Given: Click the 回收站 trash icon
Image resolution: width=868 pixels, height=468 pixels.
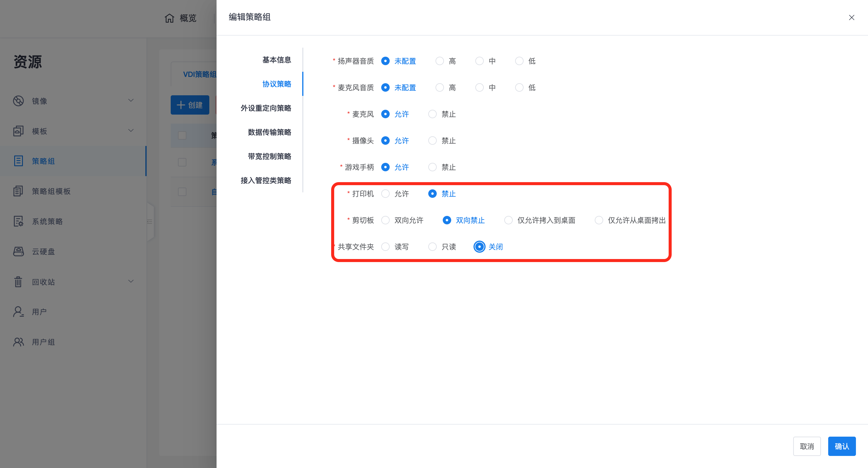Looking at the screenshot, I should tap(18, 282).
